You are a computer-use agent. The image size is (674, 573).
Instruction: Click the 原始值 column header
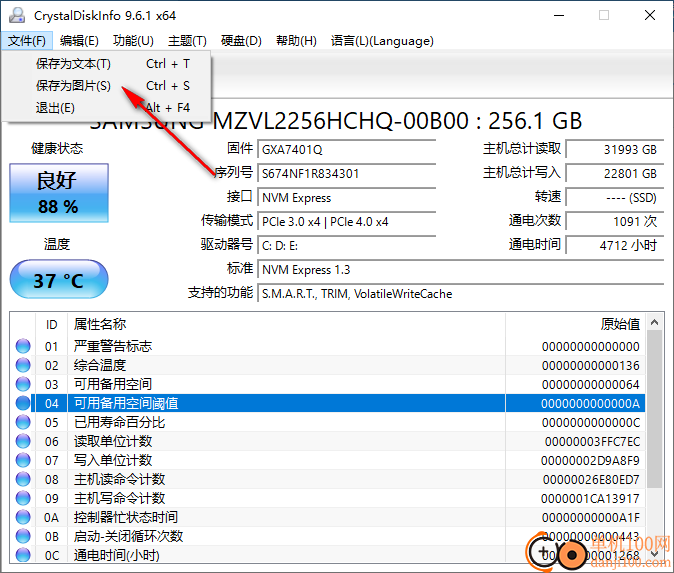[576, 325]
